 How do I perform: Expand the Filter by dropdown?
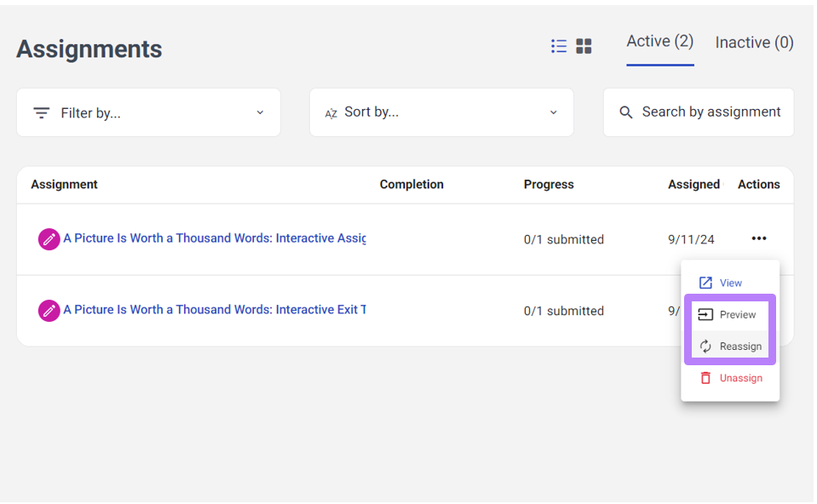click(x=148, y=112)
